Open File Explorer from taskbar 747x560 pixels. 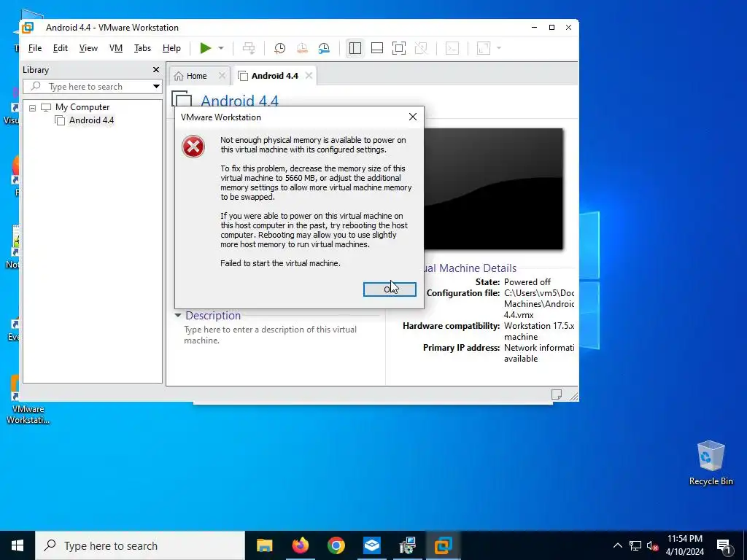[x=264, y=545]
